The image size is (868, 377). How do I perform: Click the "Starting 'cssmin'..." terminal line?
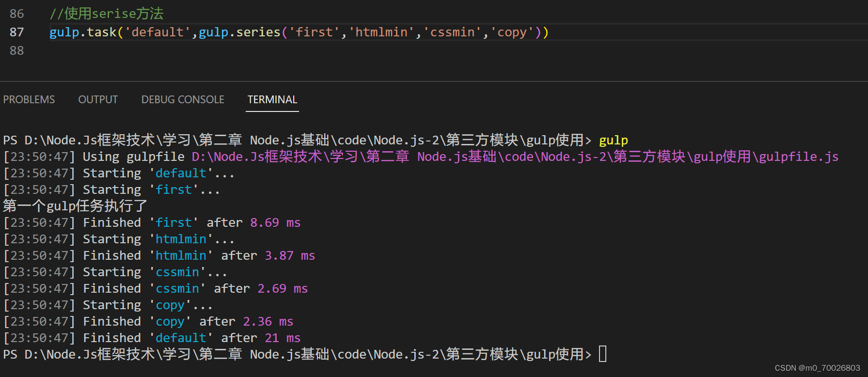[115, 272]
